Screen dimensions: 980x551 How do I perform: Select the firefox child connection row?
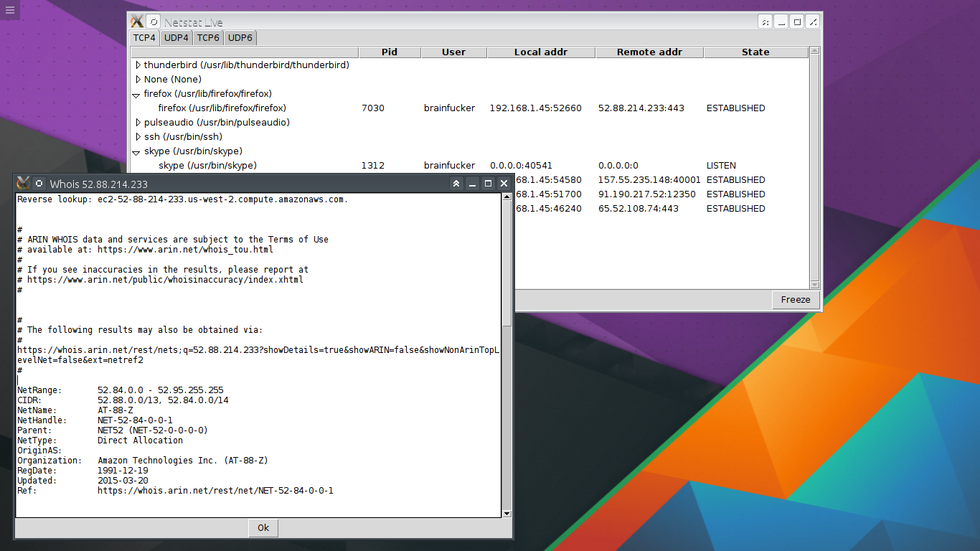tap(469, 108)
